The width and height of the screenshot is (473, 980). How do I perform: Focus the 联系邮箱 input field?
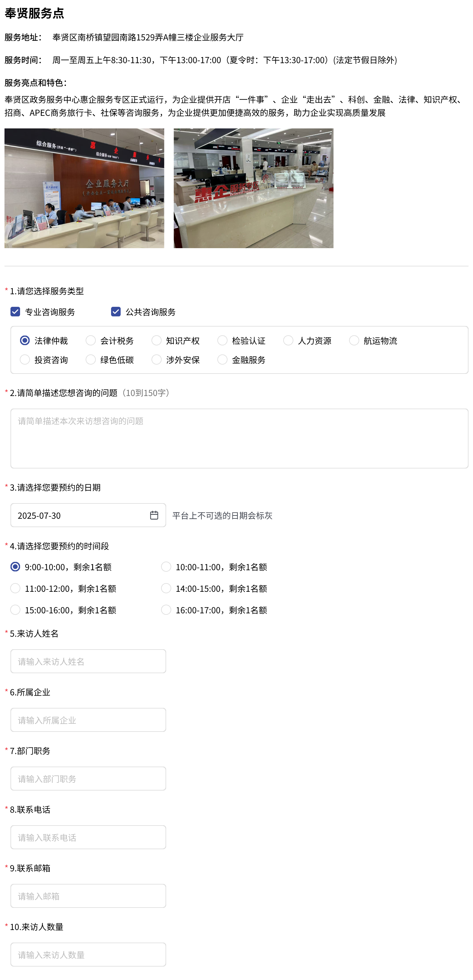[88, 896]
